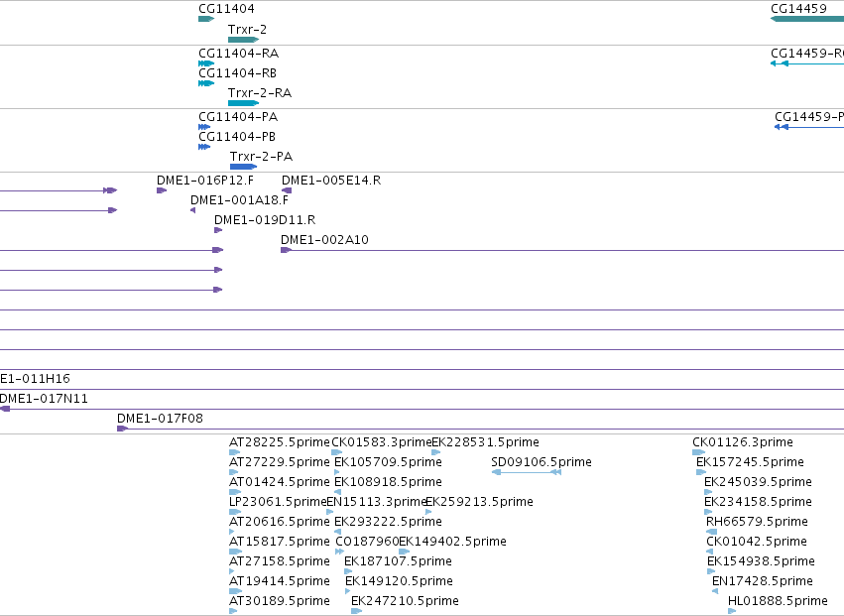
Task: Click the CG11404-PB protein label
Action: click(237, 137)
